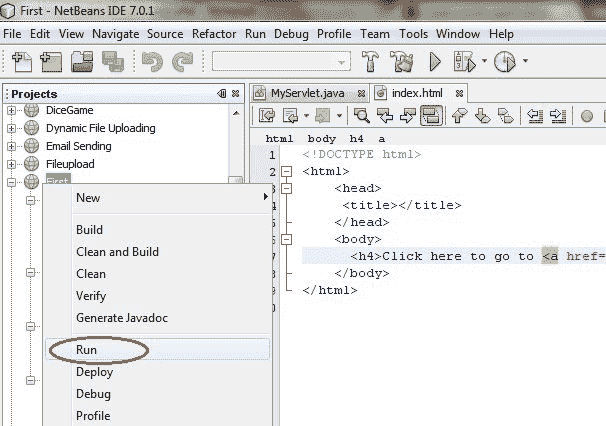The width and height of the screenshot is (606, 426).
Task: Choose Run from the context menu
Action: [x=157, y=350]
